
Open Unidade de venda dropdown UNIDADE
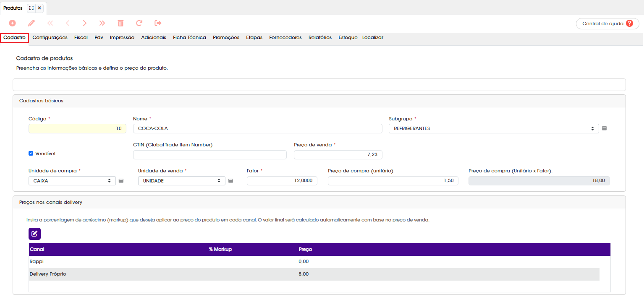[181, 181]
